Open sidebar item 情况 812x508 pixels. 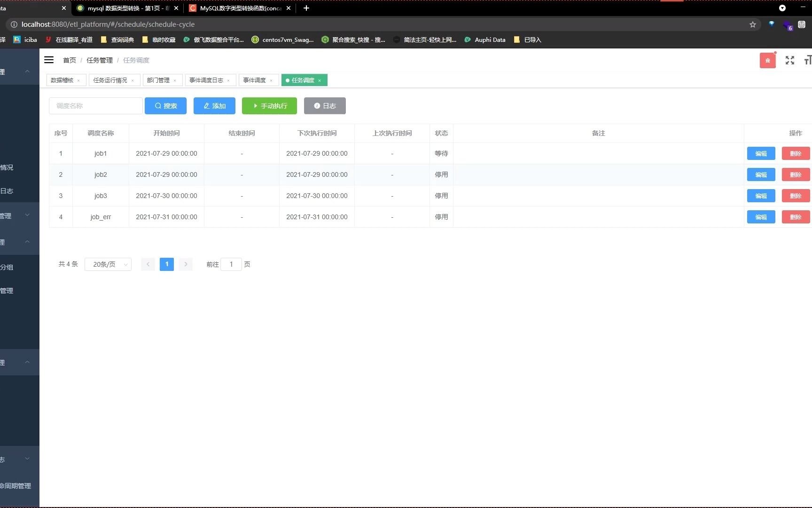tap(19, 167)
